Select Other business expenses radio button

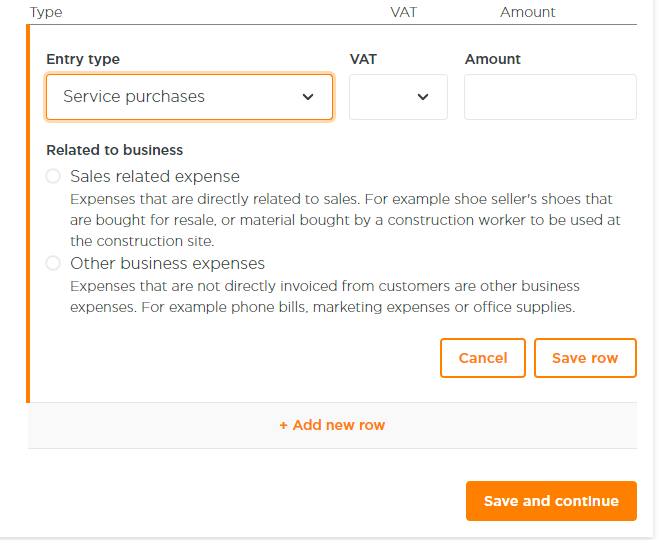[53, 263]
